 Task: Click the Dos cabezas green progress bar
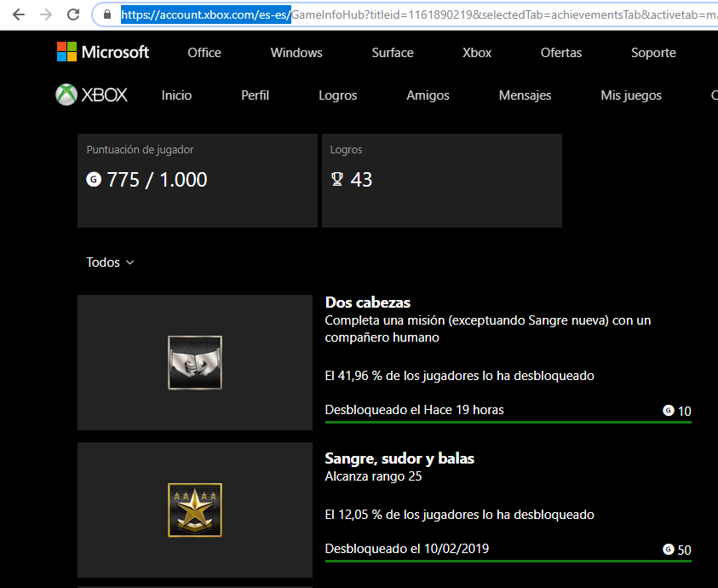[x=508, y=422]
